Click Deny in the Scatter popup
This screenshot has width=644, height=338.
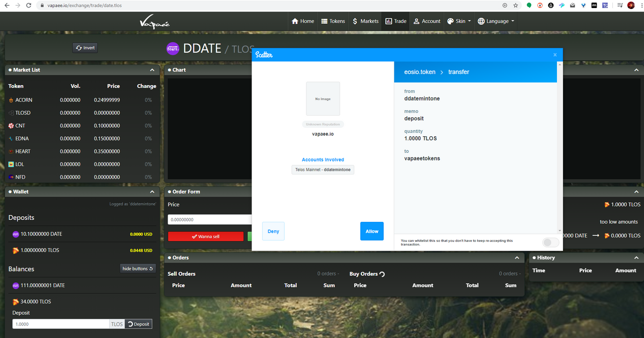pos(273,231)
